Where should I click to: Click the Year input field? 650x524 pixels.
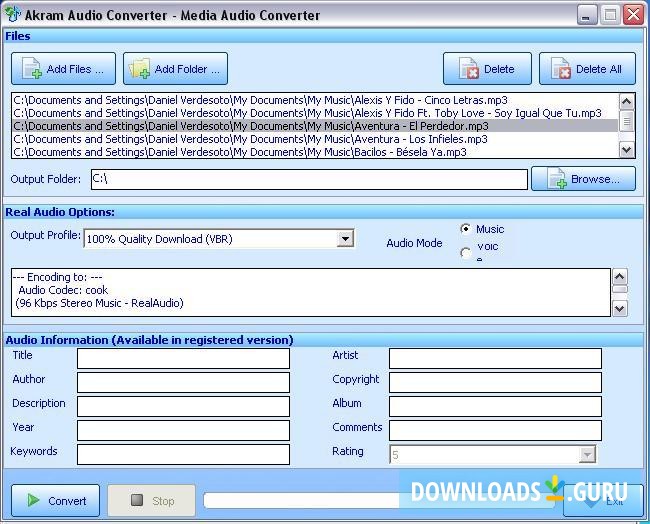183,430
